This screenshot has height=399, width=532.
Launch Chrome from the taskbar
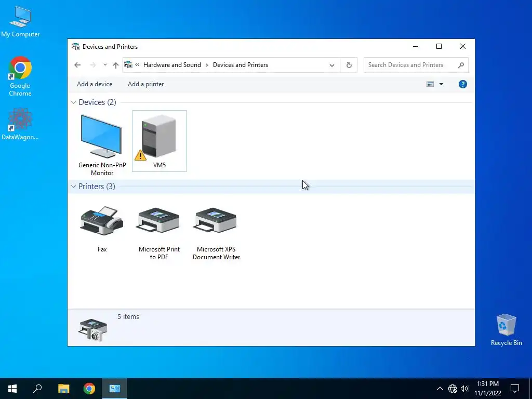pos(89,389)
